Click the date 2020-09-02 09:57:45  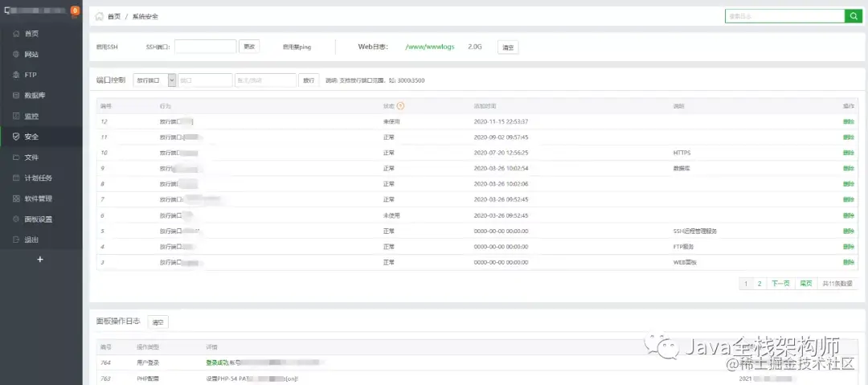click(x=501, y=137)
